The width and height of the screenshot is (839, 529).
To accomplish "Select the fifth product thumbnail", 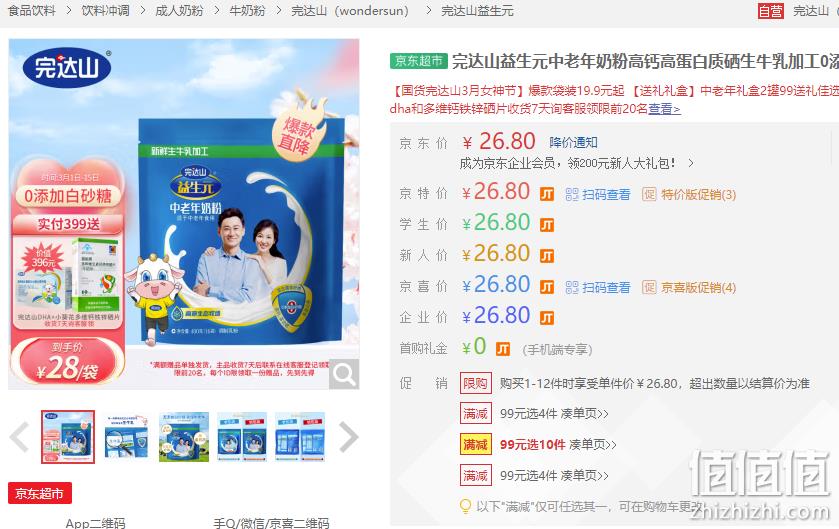I will coord(300,437).
